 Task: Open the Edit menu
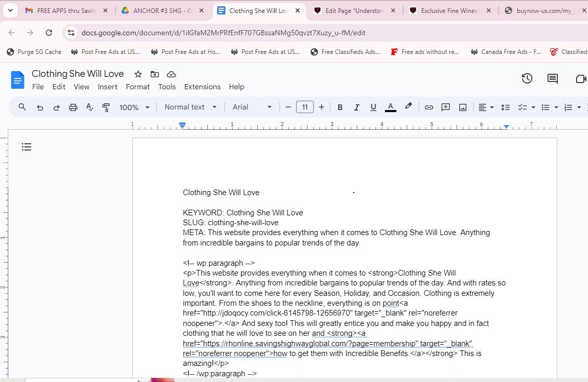pos(59,87)
